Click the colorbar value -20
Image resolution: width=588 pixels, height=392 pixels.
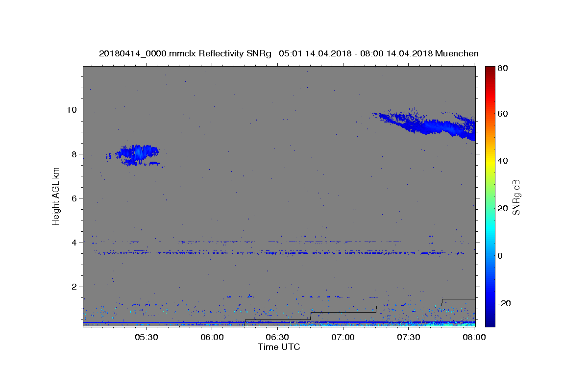click(x=504, y=303)
